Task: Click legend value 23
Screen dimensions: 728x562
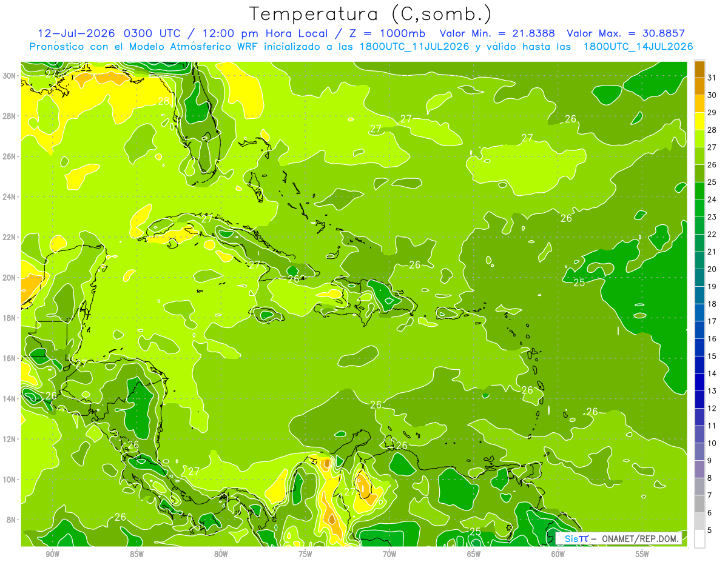Action: tap(712, 217)
